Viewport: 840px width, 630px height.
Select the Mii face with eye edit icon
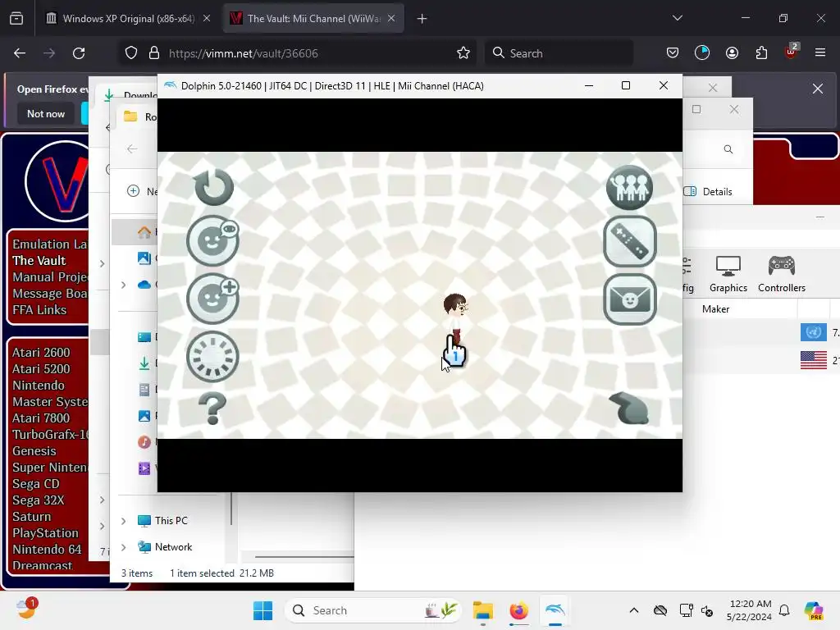(x=212, y=241)
